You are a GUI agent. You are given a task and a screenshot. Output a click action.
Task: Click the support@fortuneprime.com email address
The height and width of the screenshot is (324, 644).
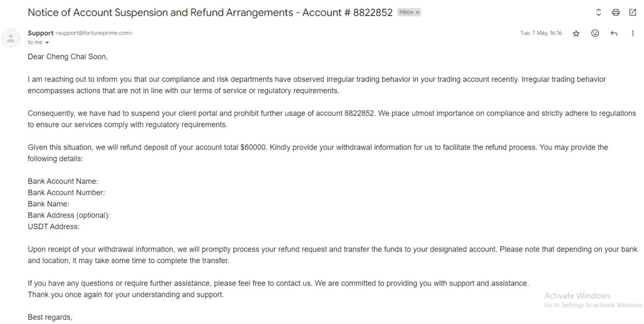pos(94,33)
